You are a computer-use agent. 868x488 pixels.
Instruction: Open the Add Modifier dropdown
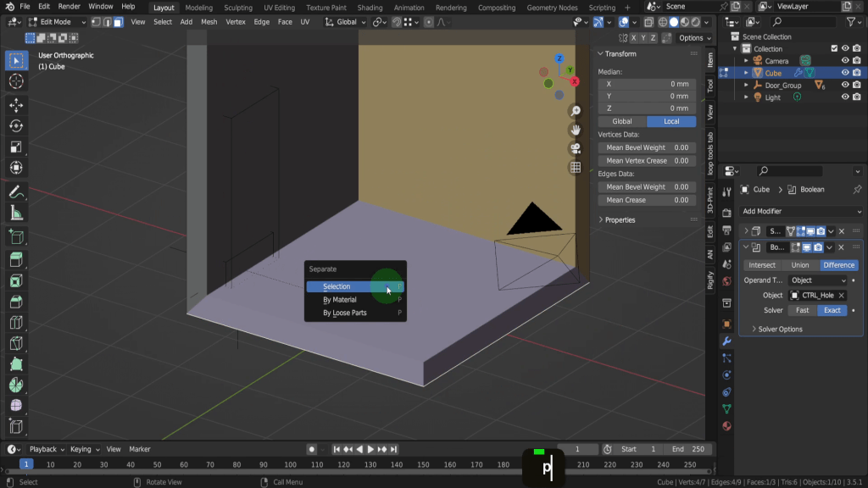(x=801, y=211)
